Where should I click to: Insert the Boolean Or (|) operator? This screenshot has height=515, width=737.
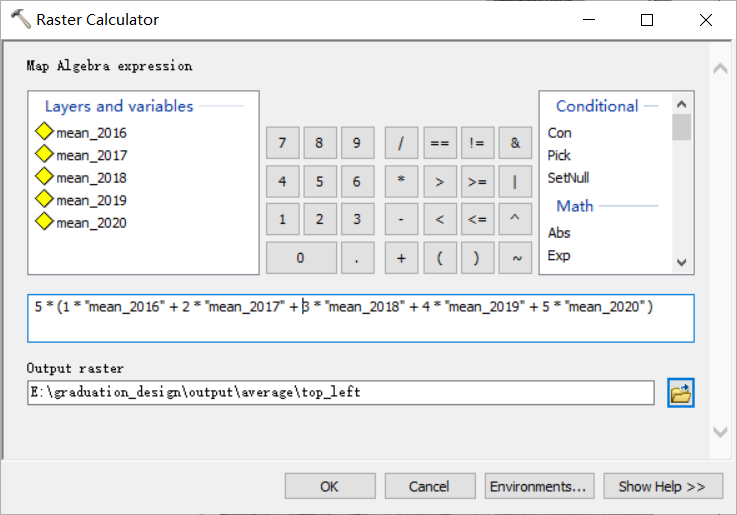pyautogui.click(x=515, y=181)
